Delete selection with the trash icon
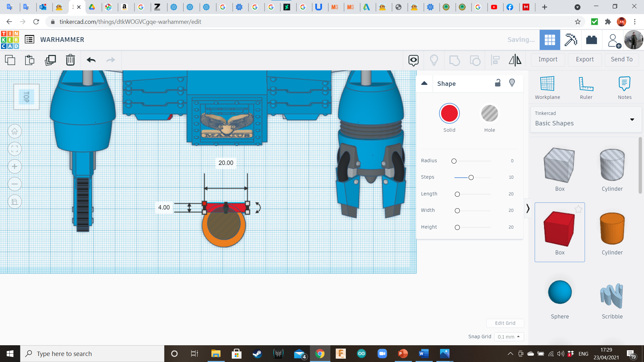 point(70,60)
